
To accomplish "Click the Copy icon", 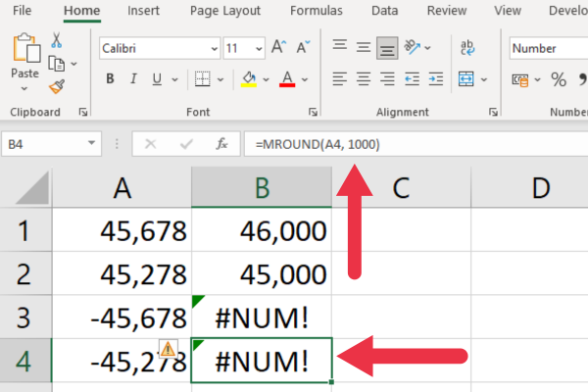I will click(56, 64).
